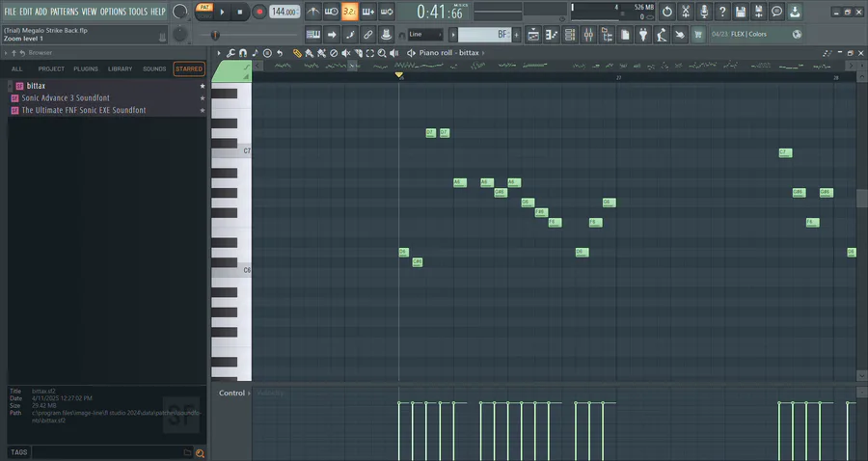
Task: Toggle step editing mode icon
Action: pyautogui.click(x=350, y=35)
